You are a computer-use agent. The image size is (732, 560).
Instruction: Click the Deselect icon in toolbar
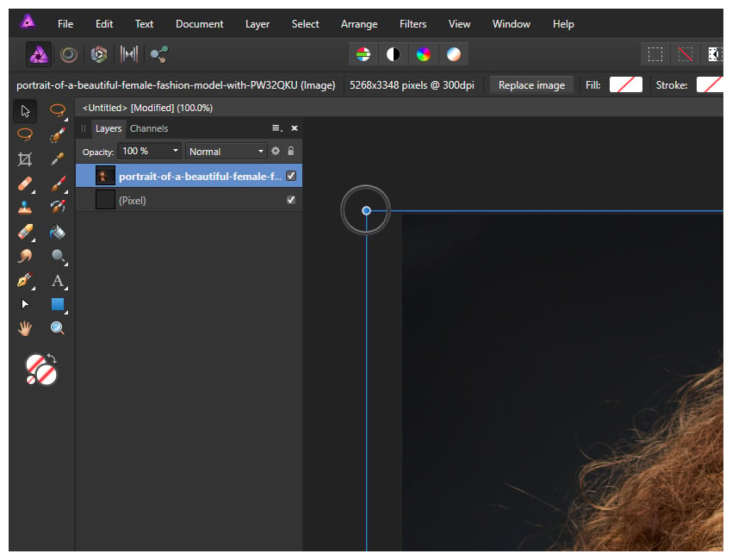(685, 54)
